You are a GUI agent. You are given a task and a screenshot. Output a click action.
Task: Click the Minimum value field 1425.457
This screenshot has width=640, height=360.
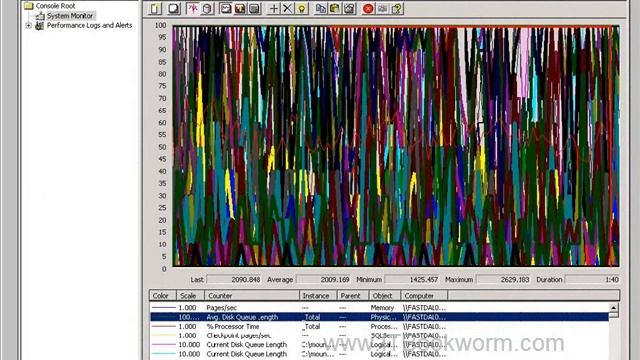pos(412,280)
